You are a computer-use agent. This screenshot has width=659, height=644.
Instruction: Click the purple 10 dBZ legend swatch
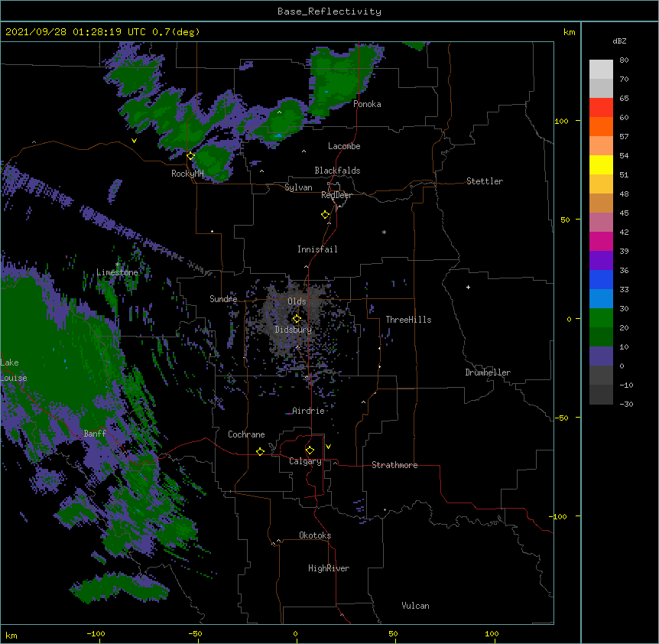(601, 356)
